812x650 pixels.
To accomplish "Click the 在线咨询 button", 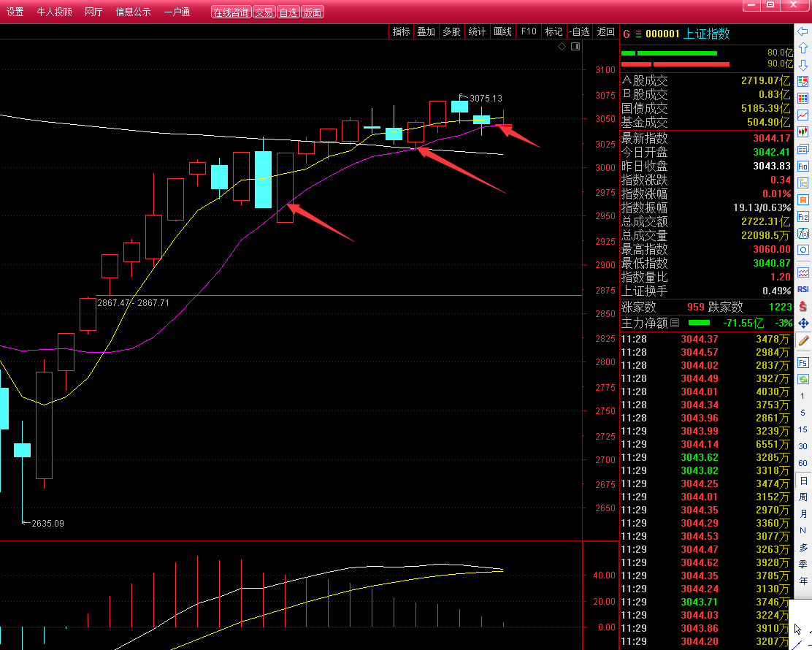I will coord(231,12).
